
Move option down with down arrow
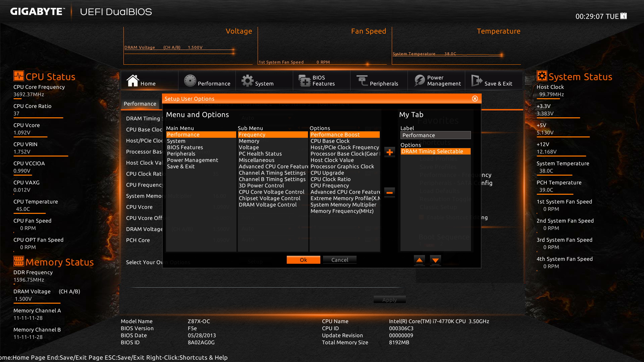(x=435, y=260)
